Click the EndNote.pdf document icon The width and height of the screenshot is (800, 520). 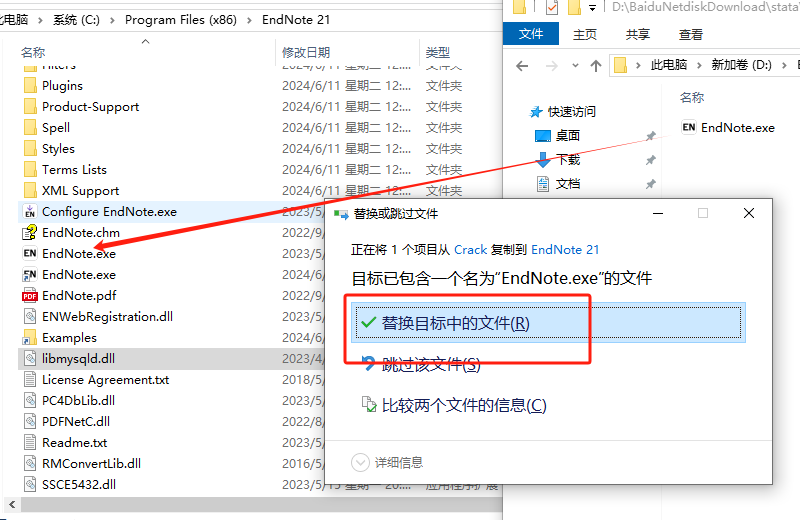click(30, 296)
